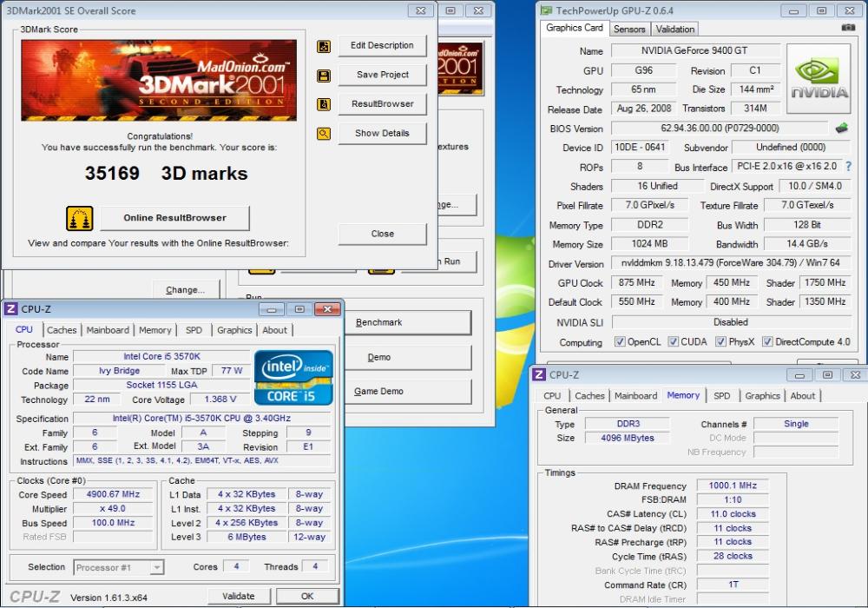Click the Validate button in CPU-Z
This screenshot has width=868, height=608.
(239, 597)
